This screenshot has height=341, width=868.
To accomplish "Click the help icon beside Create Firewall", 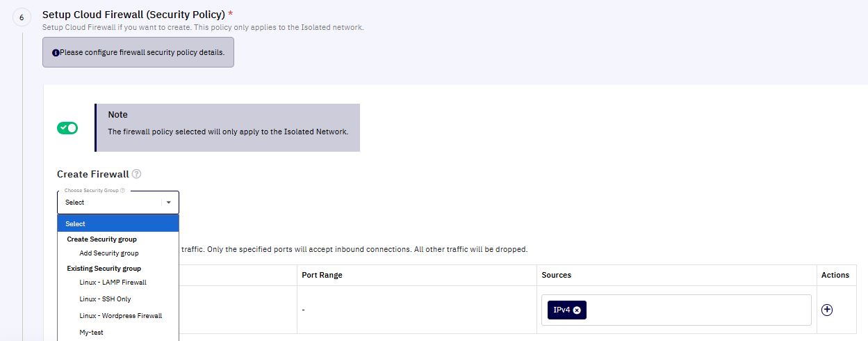I will click(136, 174).
